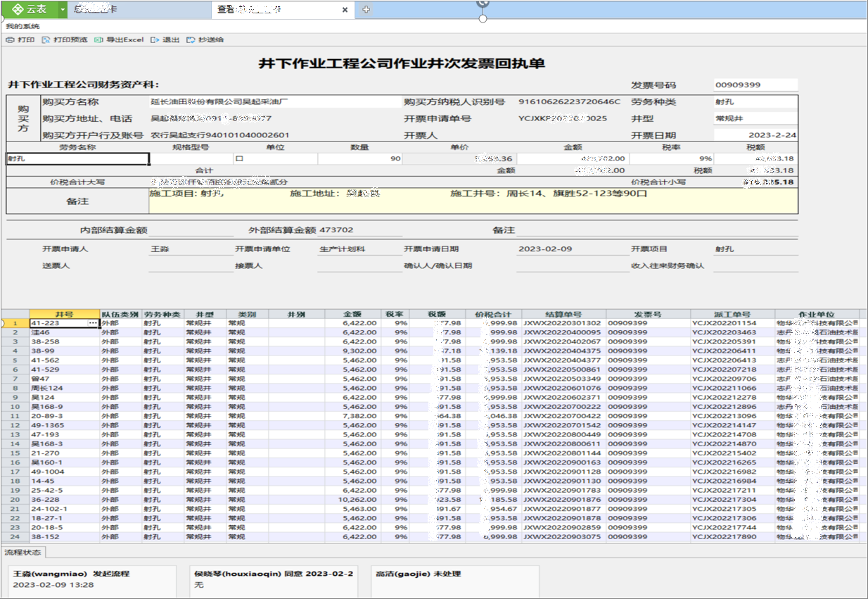The image size is (868, 599).
Task: Click the yellow 备注 text area
Action: pos(473,201)
